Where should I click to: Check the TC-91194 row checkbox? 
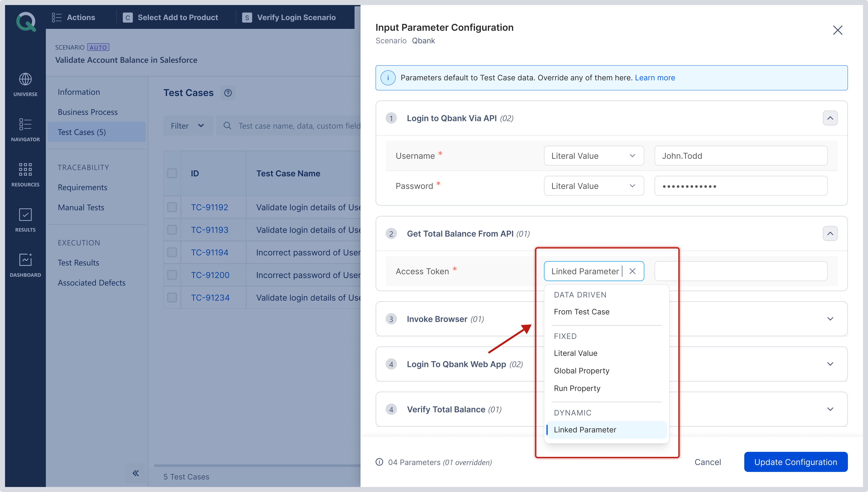click(172, 252)
